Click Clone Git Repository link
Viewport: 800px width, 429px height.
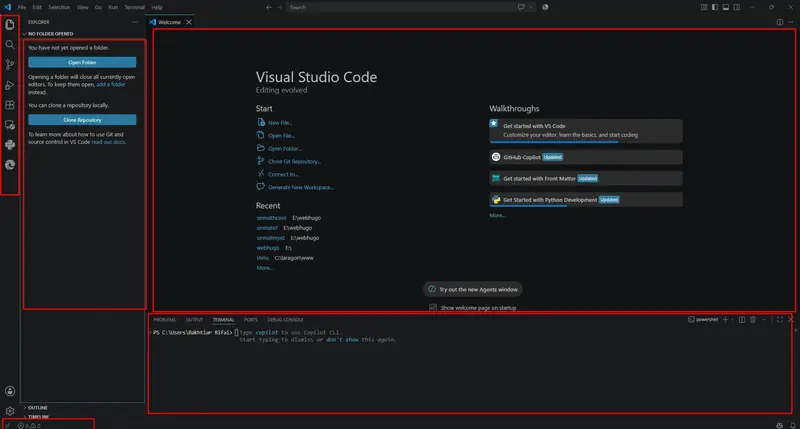click(x=294, y=161)
